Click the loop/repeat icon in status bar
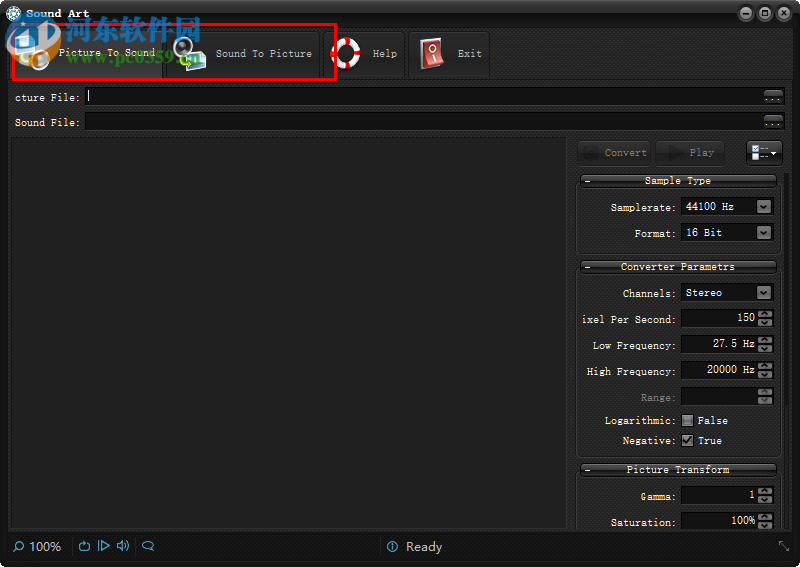 [85, 546]
